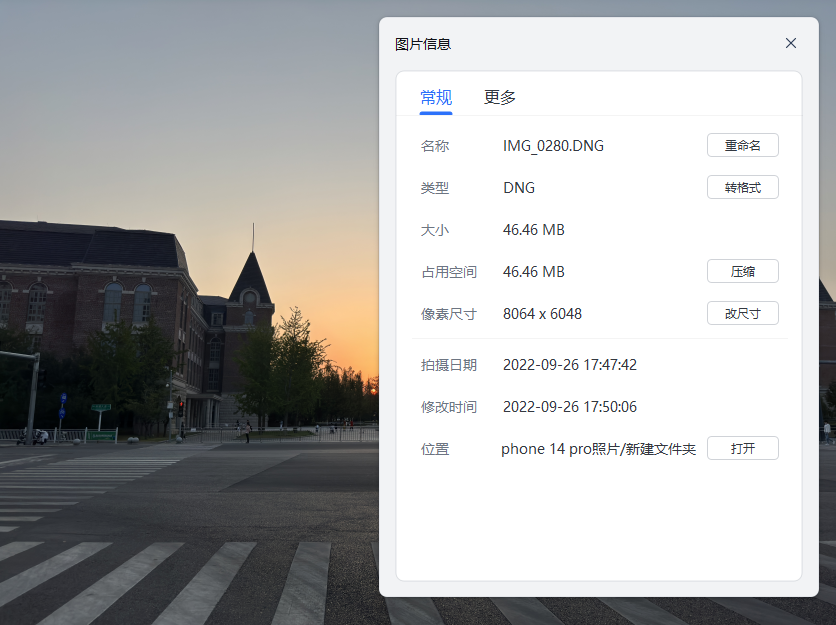Click 打开 to open file location
Screen dimensions: 836x625
point(743,448)
